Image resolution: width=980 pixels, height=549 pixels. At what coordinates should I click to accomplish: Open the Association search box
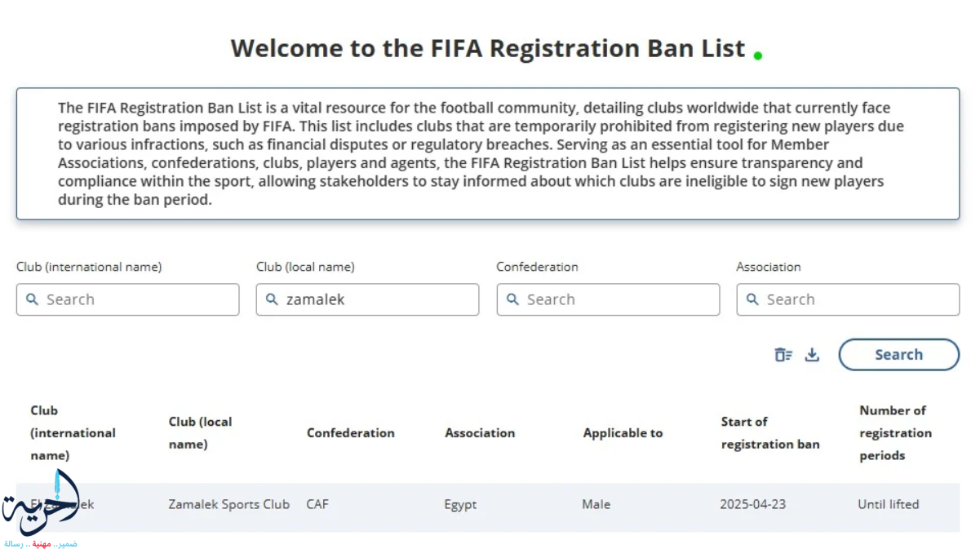coord(848,299)
